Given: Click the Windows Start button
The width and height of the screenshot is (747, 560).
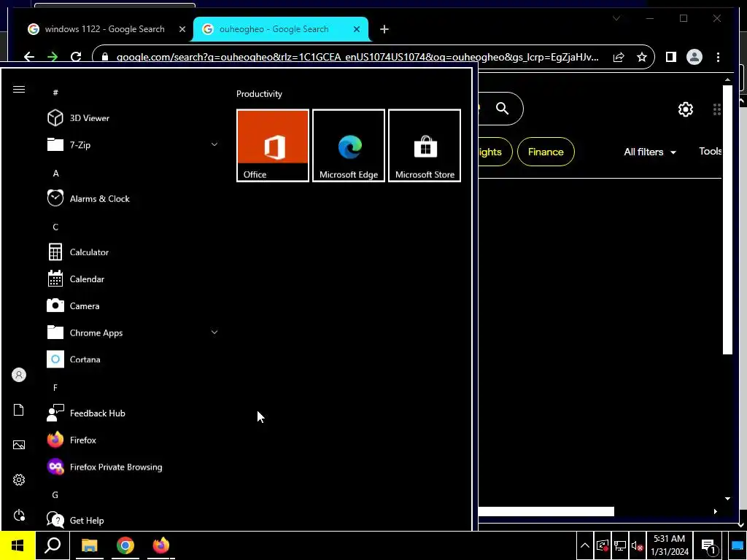Looking at the screenshot, I should tap(18, 545).
